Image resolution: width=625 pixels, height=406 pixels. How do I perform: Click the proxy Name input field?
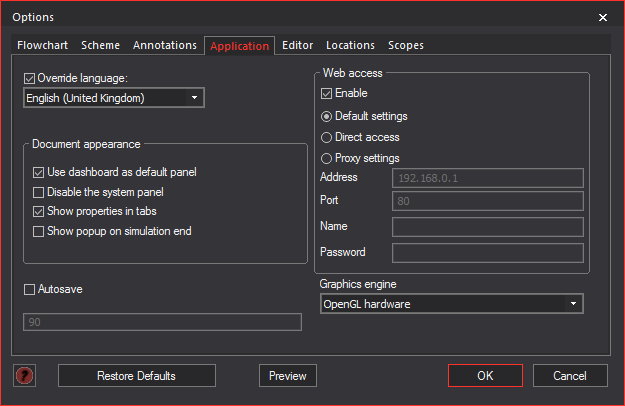(488, 227)
